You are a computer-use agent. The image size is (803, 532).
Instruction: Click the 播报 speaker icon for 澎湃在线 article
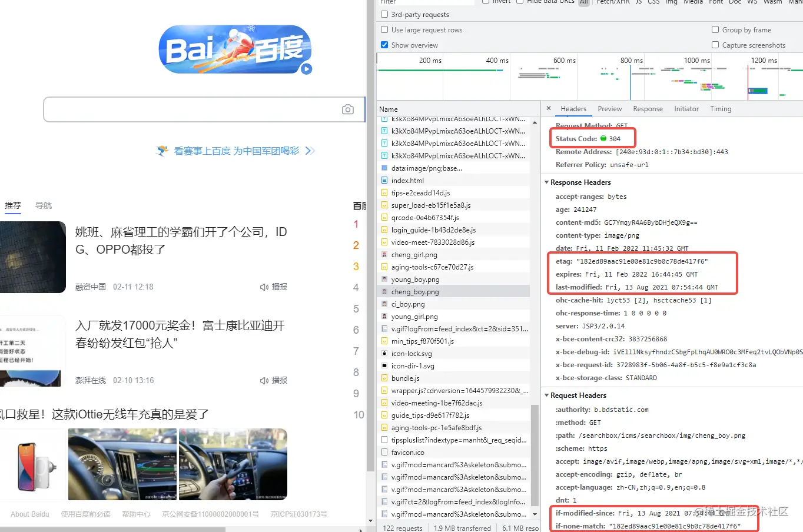(x=264, y=381)
